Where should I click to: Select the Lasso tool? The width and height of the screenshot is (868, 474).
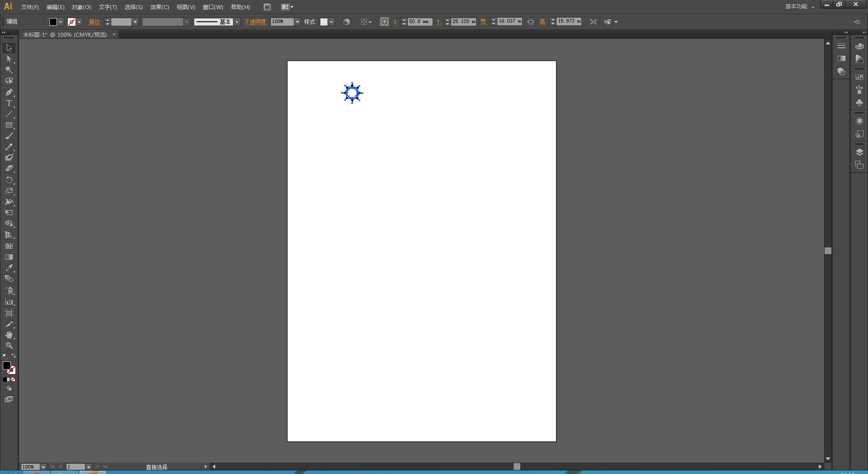(9, 81)
